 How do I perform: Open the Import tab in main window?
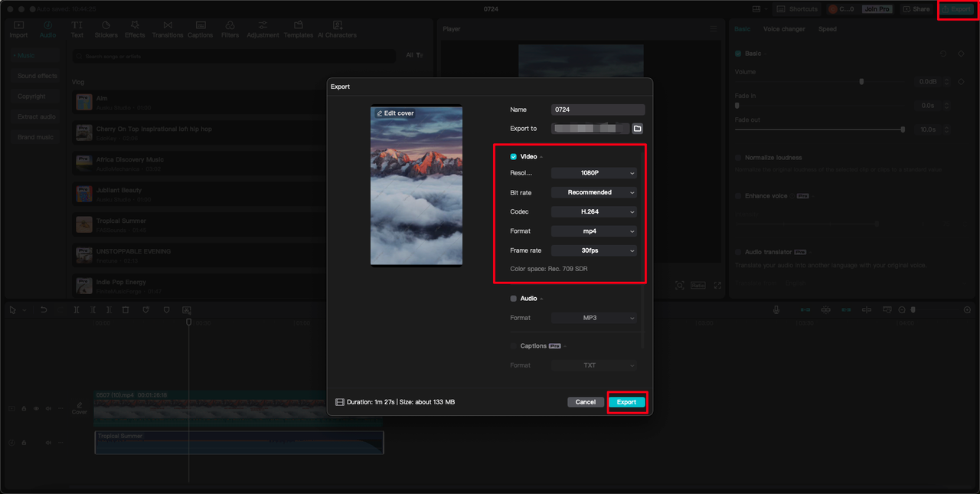pyautogui.click(x=18, y=30)
